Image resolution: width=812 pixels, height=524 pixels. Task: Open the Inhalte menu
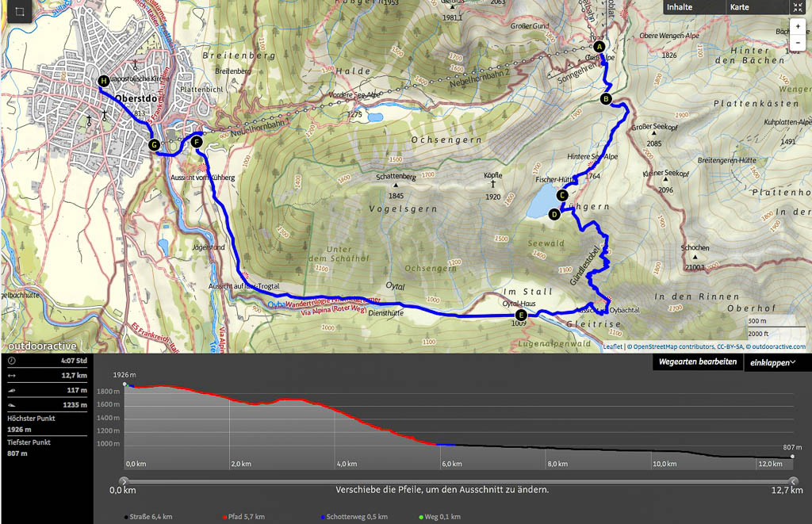(x=679, y=7)
